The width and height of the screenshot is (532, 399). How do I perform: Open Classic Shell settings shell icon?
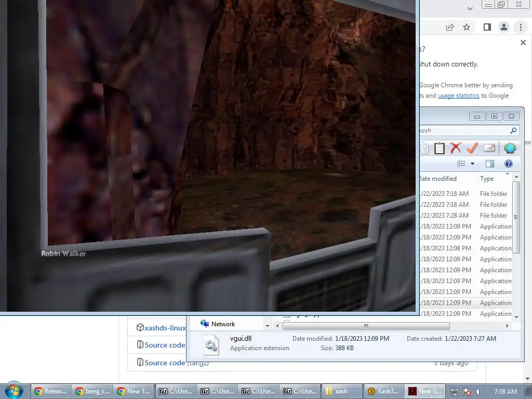tap(510, 148)
